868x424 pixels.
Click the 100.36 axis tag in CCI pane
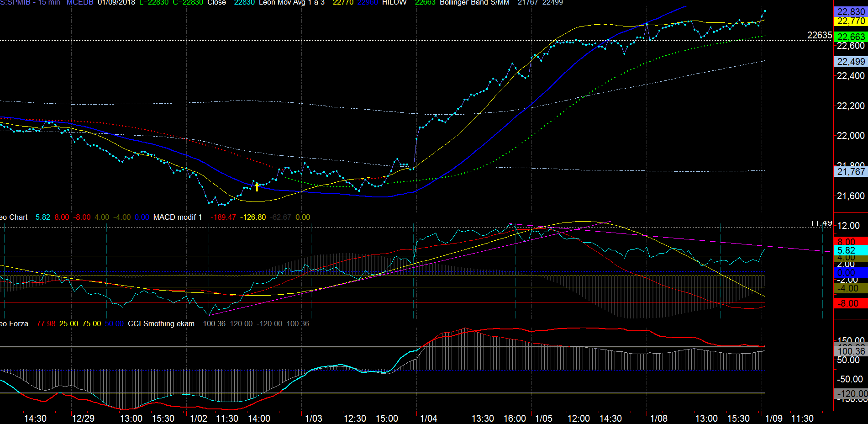click(851, 351)
